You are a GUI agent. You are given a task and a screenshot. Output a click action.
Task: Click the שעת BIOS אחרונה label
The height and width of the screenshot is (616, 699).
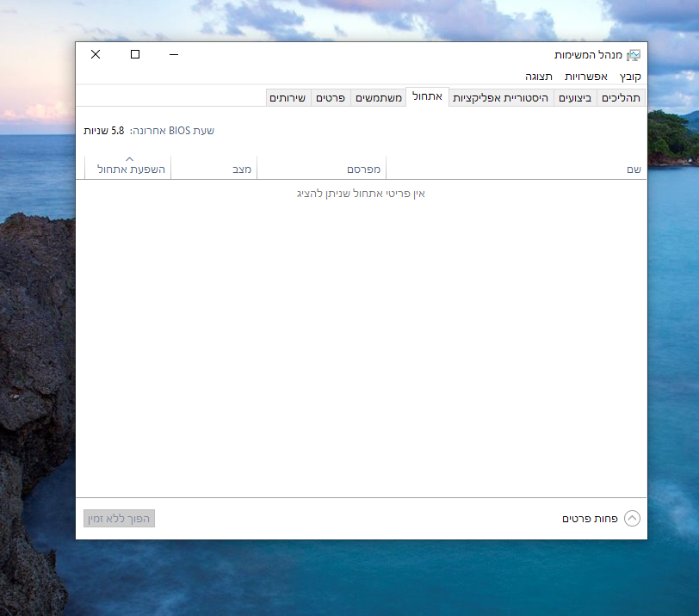(x=172, y=131)
